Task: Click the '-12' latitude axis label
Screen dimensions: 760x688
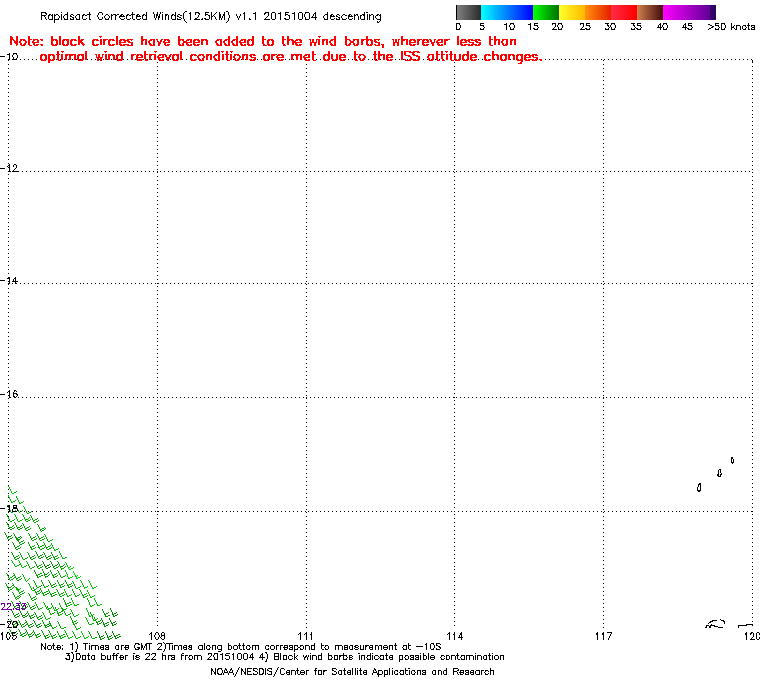Action: [x=10, y=168]
